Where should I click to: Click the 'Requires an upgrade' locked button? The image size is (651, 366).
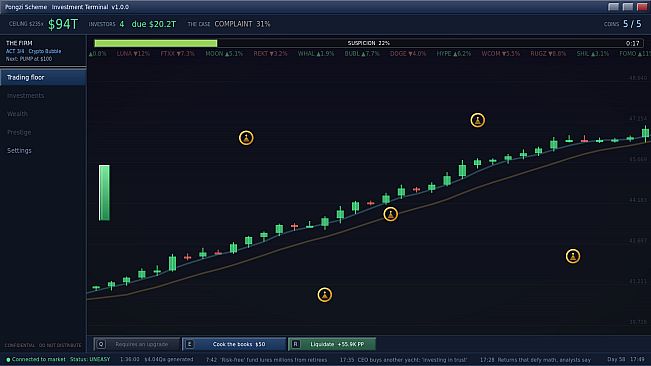click(137, 344)
